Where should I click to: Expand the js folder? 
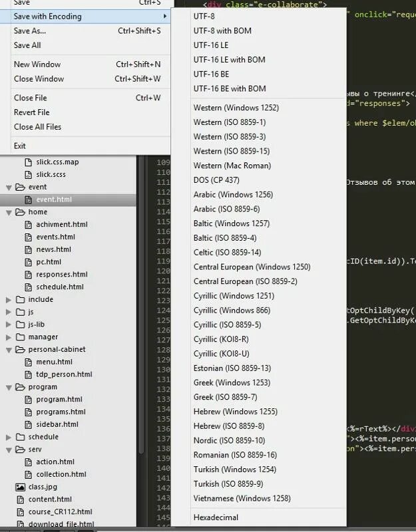click(9, 312)
